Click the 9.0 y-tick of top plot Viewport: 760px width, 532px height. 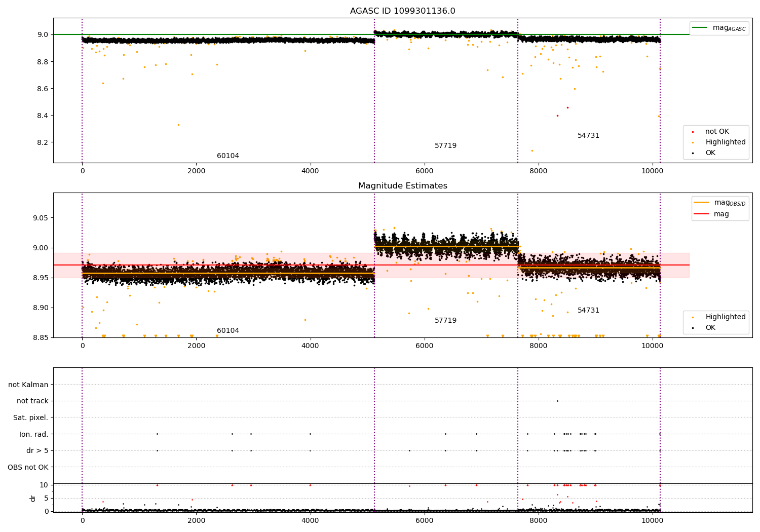[x=43, y=35]
